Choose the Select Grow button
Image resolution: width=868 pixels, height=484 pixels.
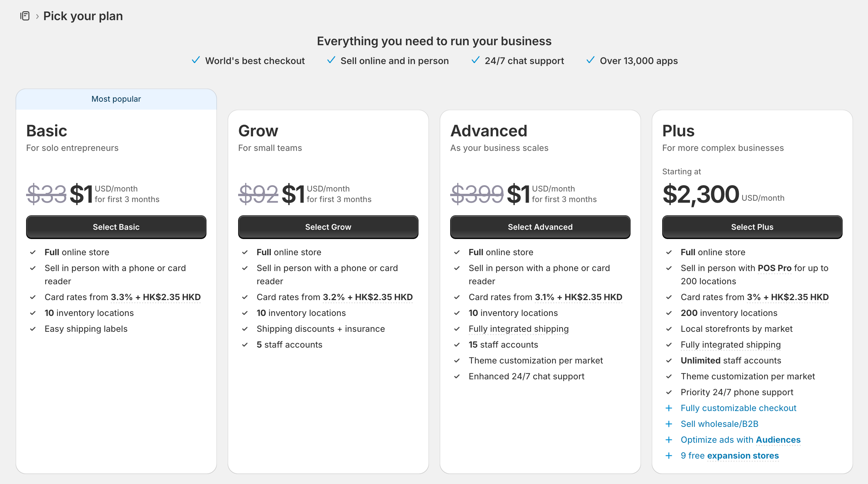tap(328, 227)
